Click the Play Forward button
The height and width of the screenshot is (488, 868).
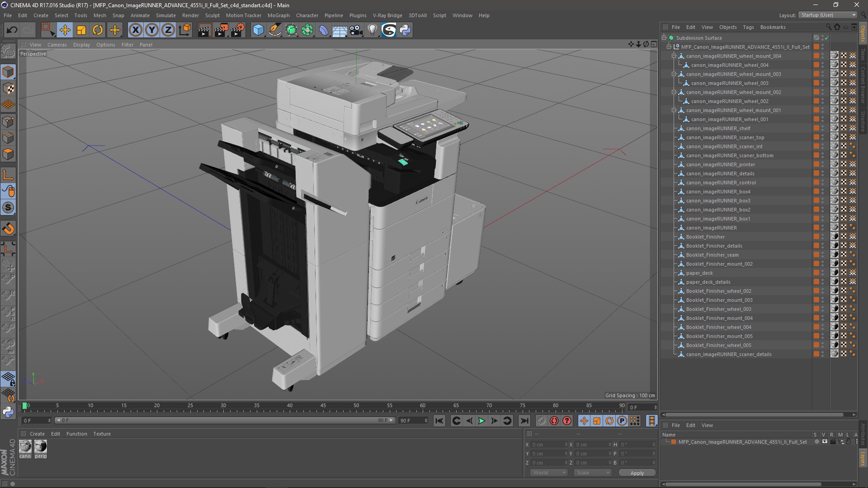pos(481,421)
